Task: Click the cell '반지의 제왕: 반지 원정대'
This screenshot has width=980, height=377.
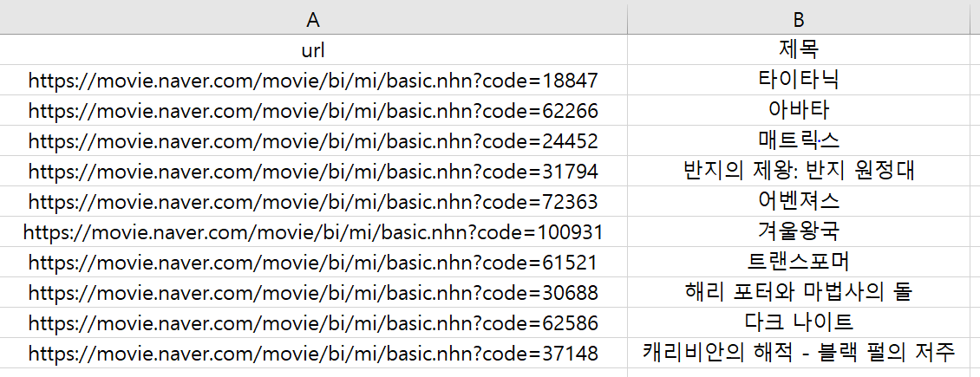Action: [x=799, y=171]
